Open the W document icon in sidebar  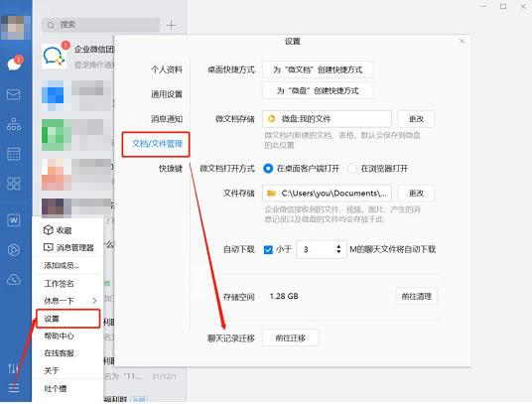pos(14,220)
